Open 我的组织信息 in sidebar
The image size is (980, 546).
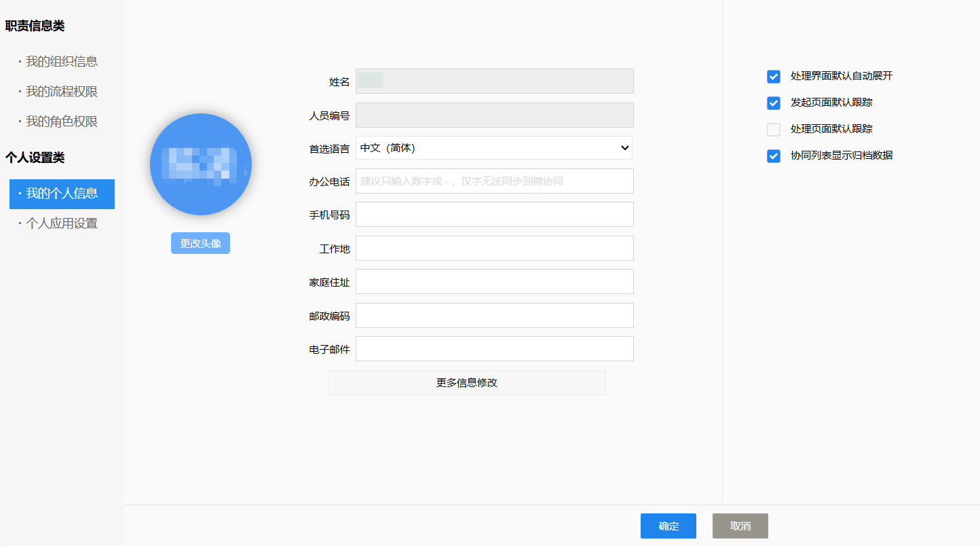[61, 62]
